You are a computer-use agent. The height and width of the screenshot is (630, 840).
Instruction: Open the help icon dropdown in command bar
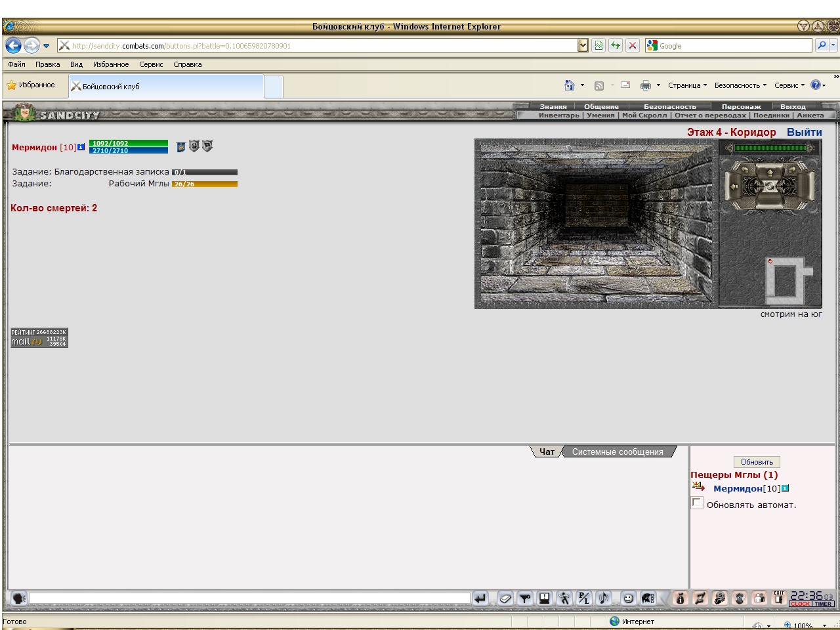(x=824, y=85)
